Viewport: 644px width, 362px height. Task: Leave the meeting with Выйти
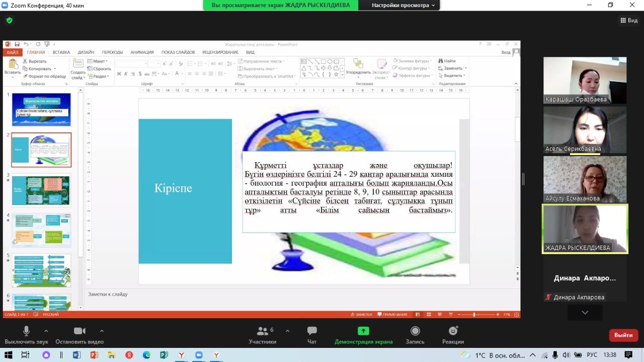click(x=623, y=335)
